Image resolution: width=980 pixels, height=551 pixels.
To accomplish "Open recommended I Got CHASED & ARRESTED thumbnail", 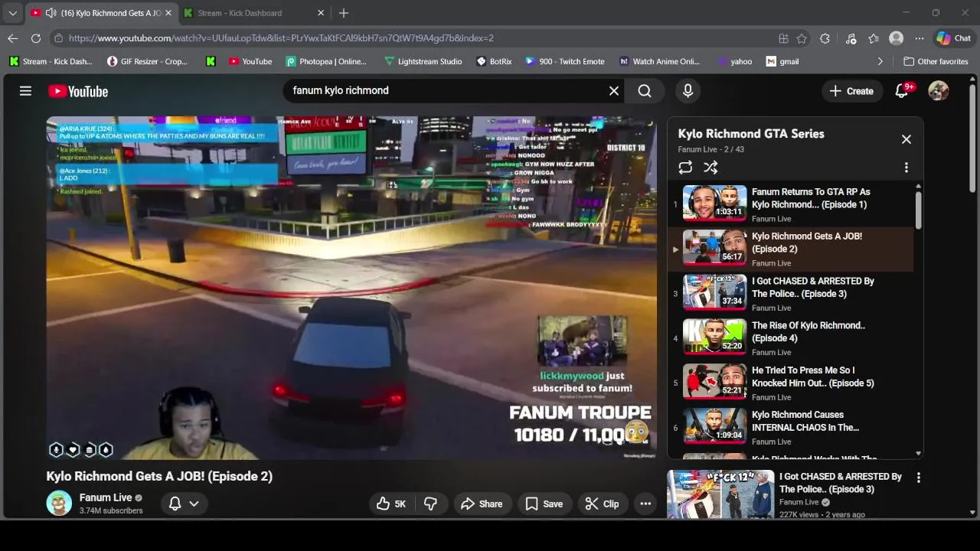I will [720, 494].
